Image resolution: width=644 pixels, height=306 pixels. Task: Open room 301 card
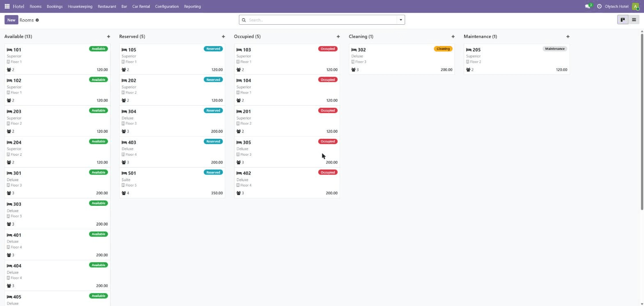[57, 183]
